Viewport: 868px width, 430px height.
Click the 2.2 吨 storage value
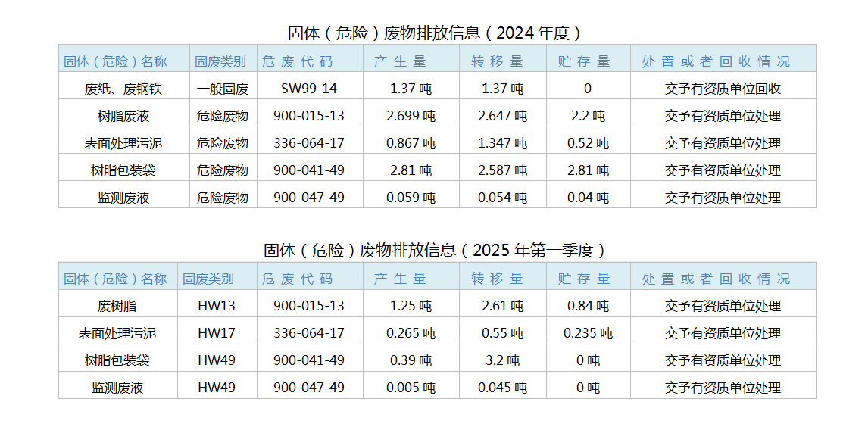(x=588, y=116)
